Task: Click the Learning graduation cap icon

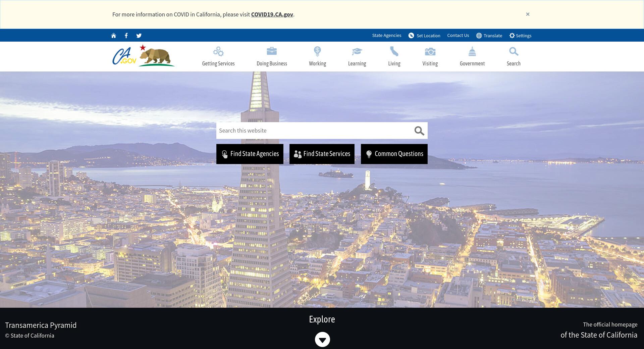Action: tap(357, 51)
